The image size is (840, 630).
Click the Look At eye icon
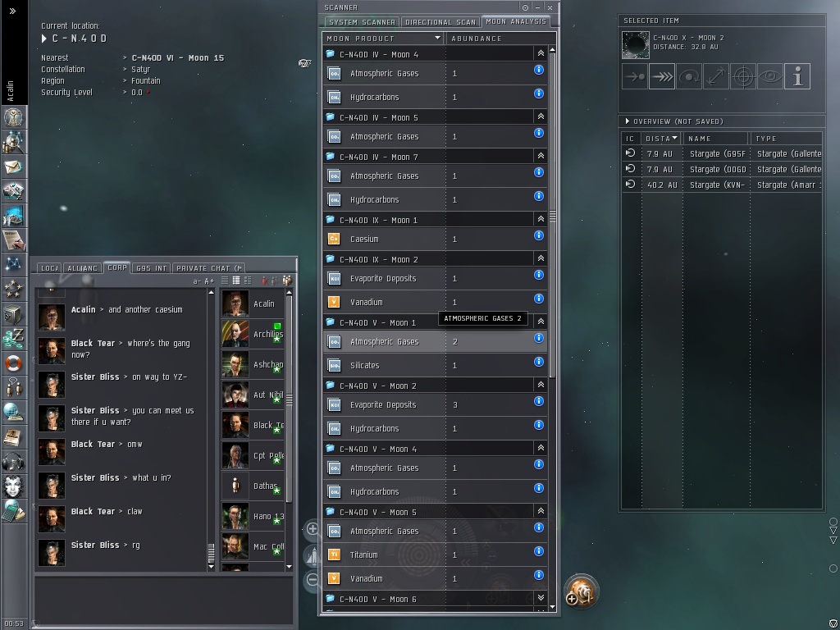[770, 76]
